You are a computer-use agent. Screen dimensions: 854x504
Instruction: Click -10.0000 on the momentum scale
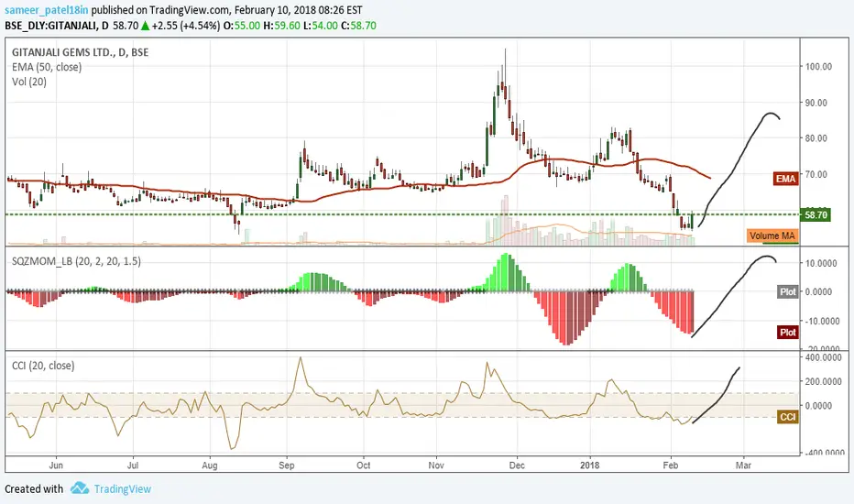point(821,321)
